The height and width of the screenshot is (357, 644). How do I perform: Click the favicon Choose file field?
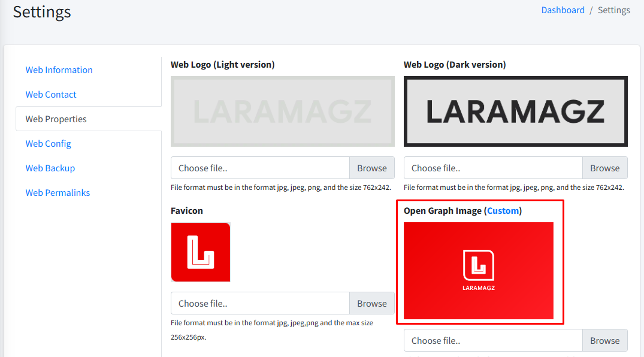tap(260, 304)
